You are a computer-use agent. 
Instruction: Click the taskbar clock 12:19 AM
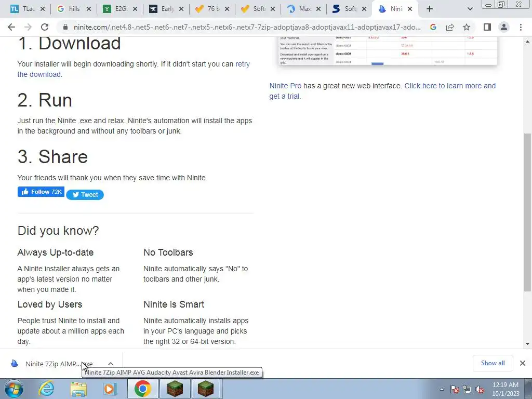point(506,389)
